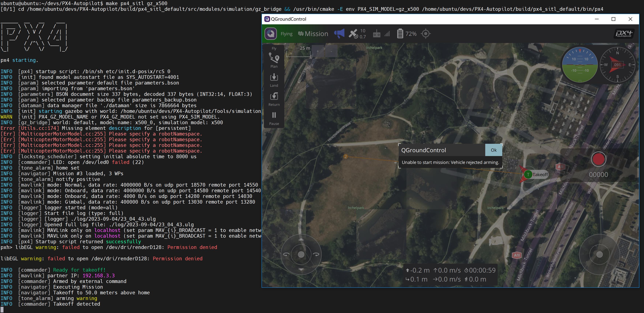
Task: Trigger landing with the Land icon
Action: coord(274,78)
